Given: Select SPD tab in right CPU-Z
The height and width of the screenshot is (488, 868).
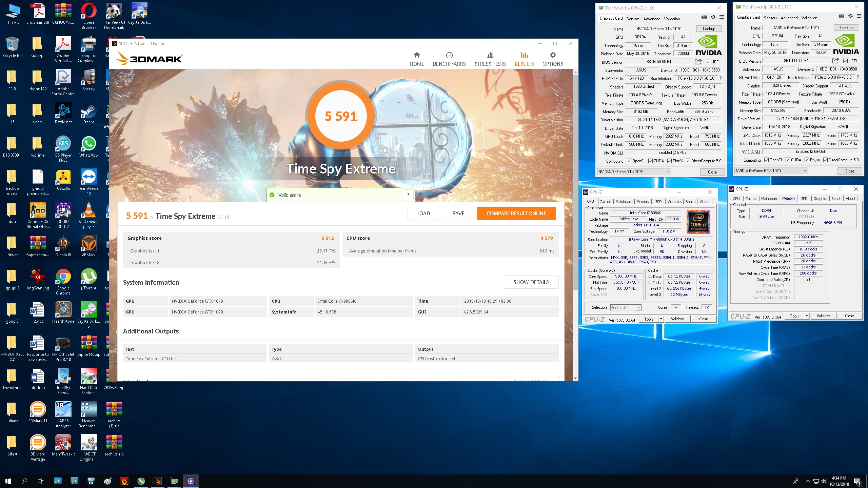Looking at the screenshot, I should 804,199.
